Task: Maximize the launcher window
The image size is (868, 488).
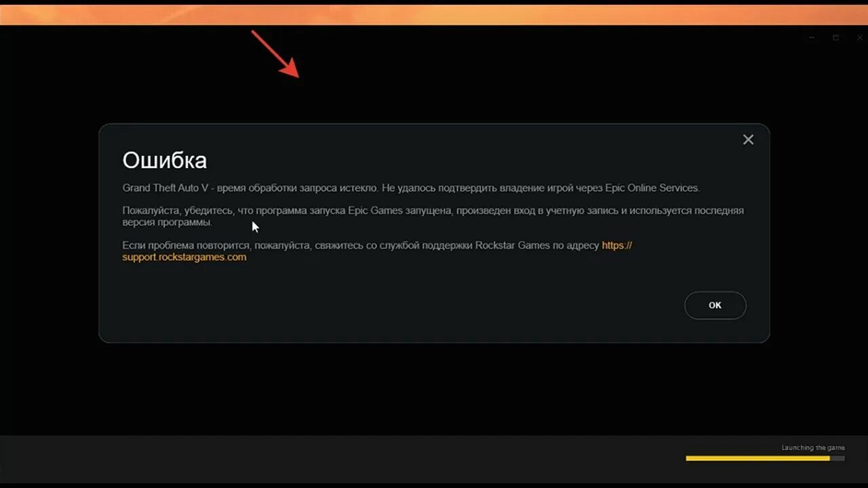Action: point(835,38)
